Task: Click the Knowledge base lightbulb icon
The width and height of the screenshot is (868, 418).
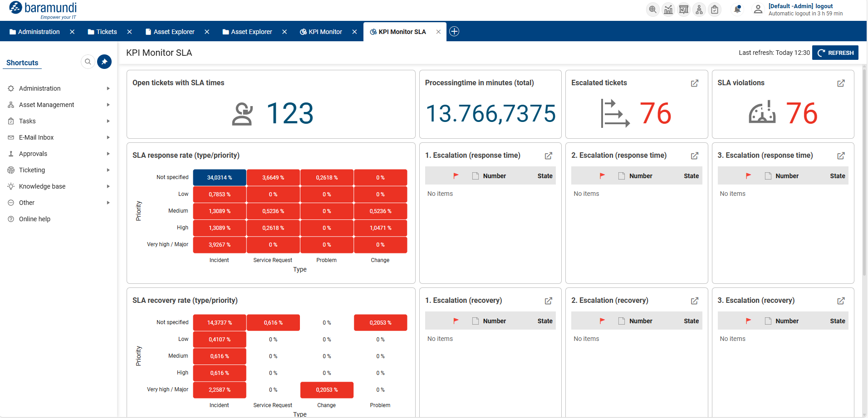Action: pos(10,186)
